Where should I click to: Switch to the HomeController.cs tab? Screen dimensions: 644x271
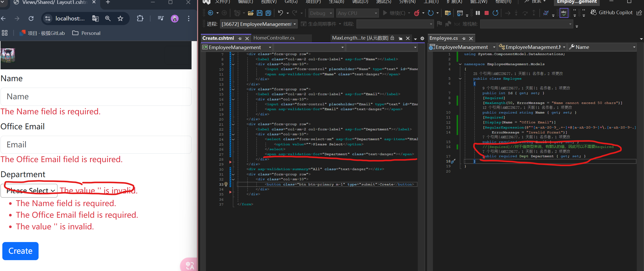pos(274,38)
